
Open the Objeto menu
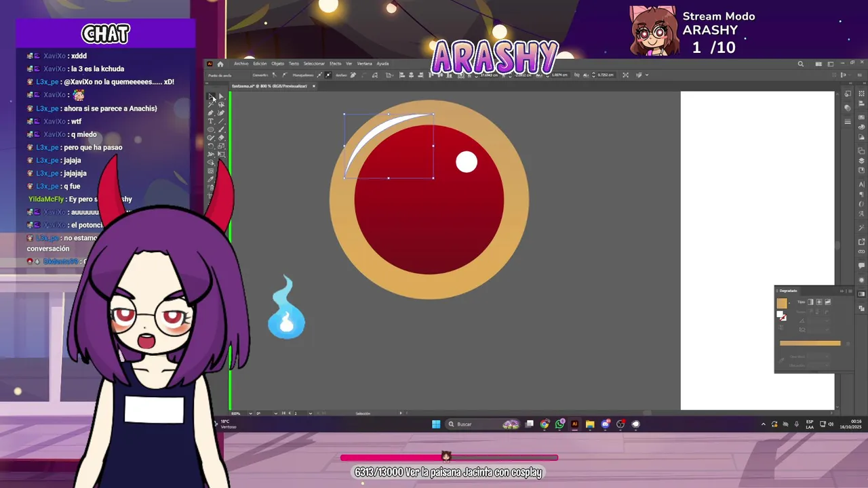[277, 64]
